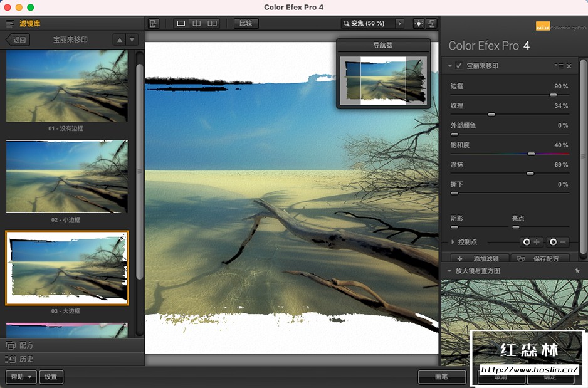Add a negative control point

coord(557,242)
